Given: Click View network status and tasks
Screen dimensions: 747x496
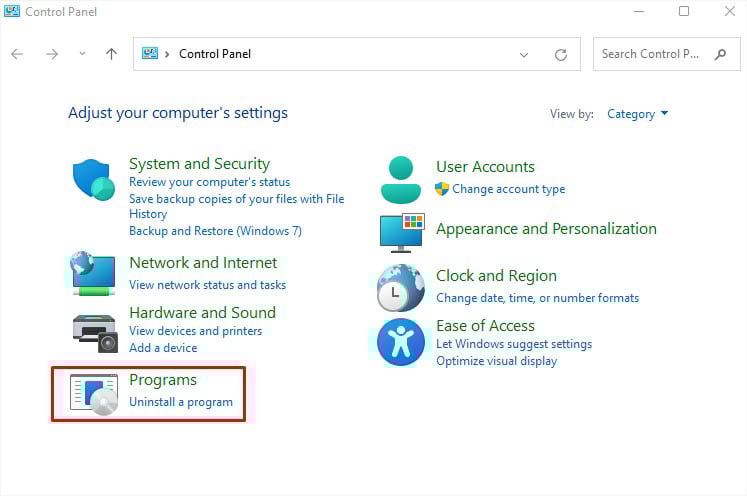Looking at the screenshot, I should click(208, 285).
